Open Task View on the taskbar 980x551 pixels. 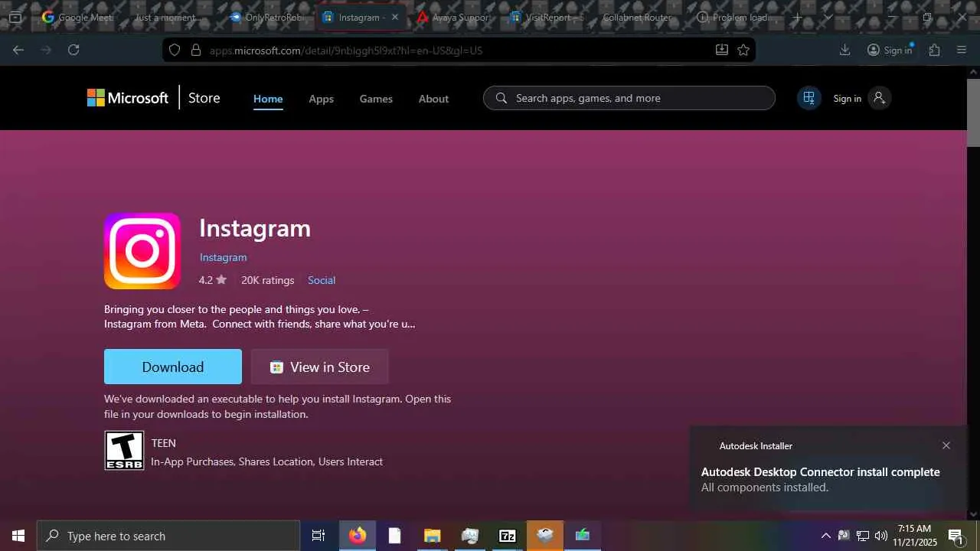(318, 536)
